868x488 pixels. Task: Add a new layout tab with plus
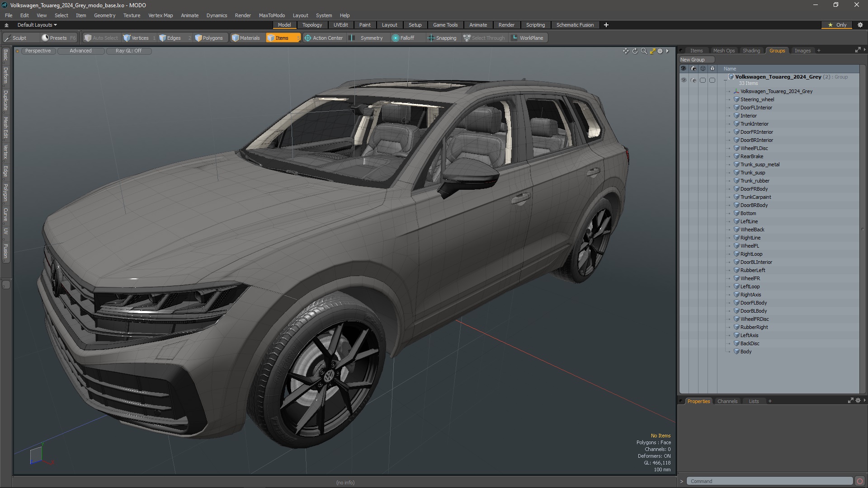click(606, 25)
